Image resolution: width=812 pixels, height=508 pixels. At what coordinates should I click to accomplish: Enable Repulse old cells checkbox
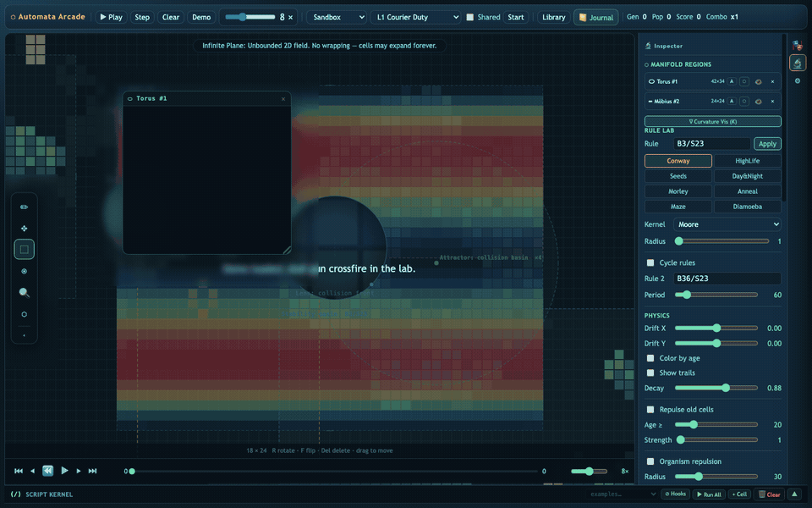(x=650, y=410)
